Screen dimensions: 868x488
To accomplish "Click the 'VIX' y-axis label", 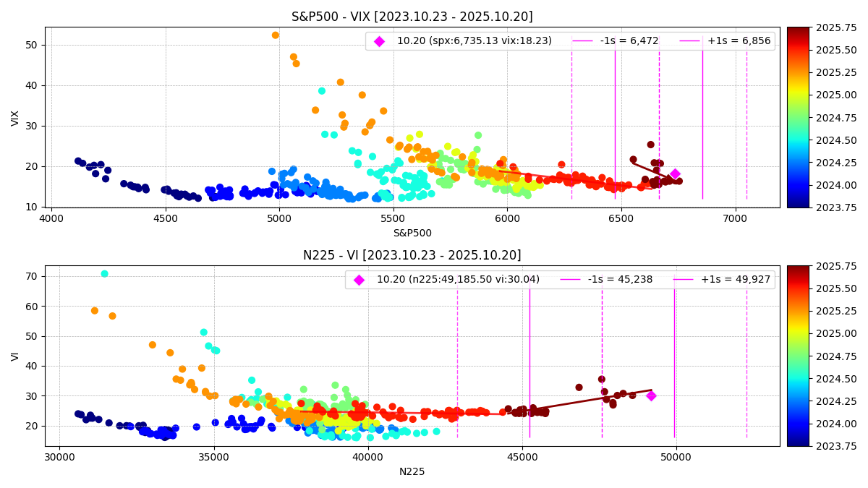I will tap(15, 118).
